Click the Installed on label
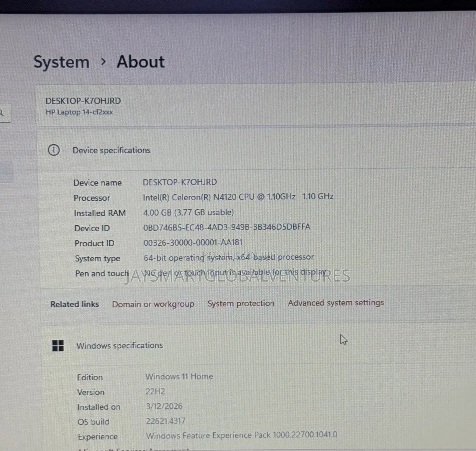Screen dimensions: 476x451 point(99,407)
